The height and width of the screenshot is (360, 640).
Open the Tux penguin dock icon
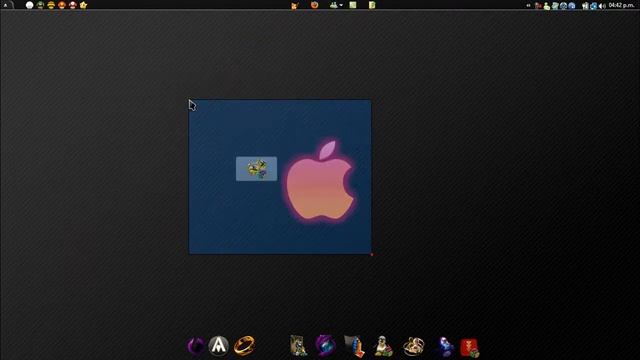point(383,346)
